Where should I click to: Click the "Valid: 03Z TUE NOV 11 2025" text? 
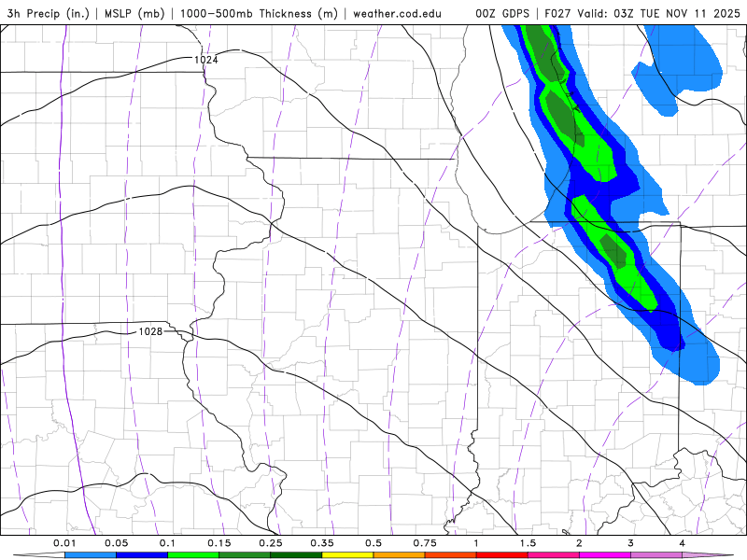[x=658, y=13]
